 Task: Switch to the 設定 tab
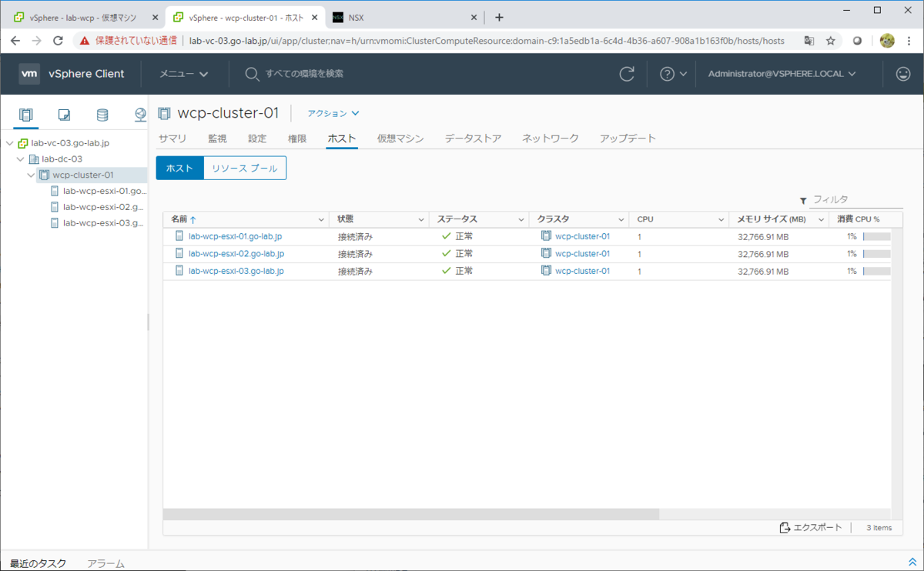tap(257, 139)
